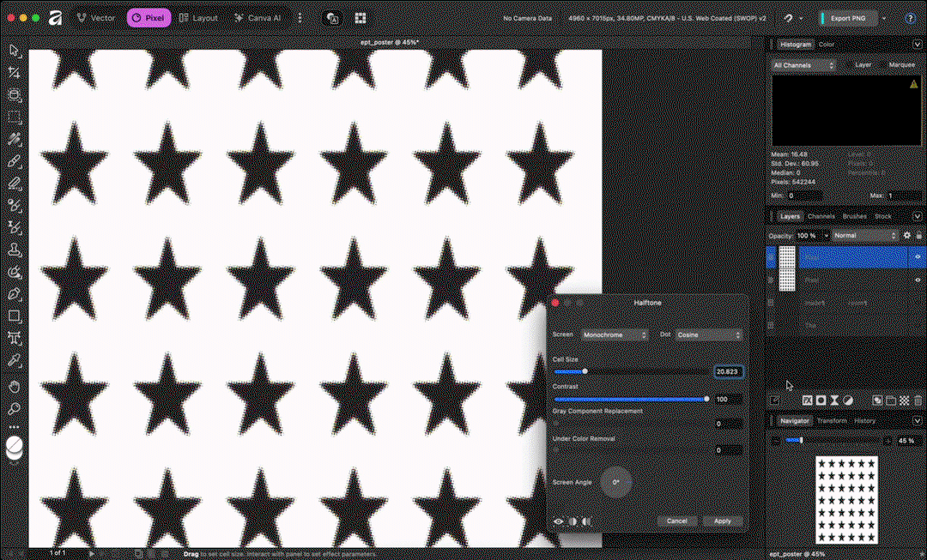The height and width of the screenshot is (560, 927).
Task: Open the History panel tab
Action: coord(864,420)
